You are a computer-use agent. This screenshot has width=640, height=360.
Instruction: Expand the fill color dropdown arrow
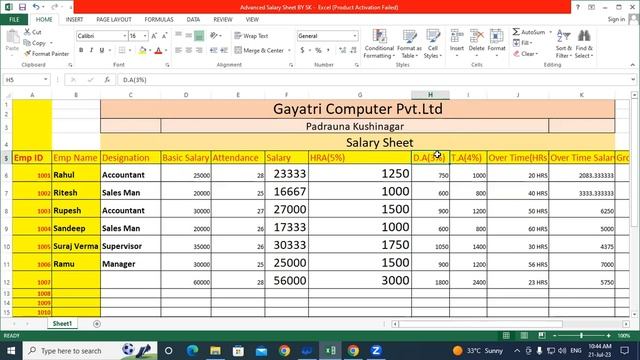[150, 50]
